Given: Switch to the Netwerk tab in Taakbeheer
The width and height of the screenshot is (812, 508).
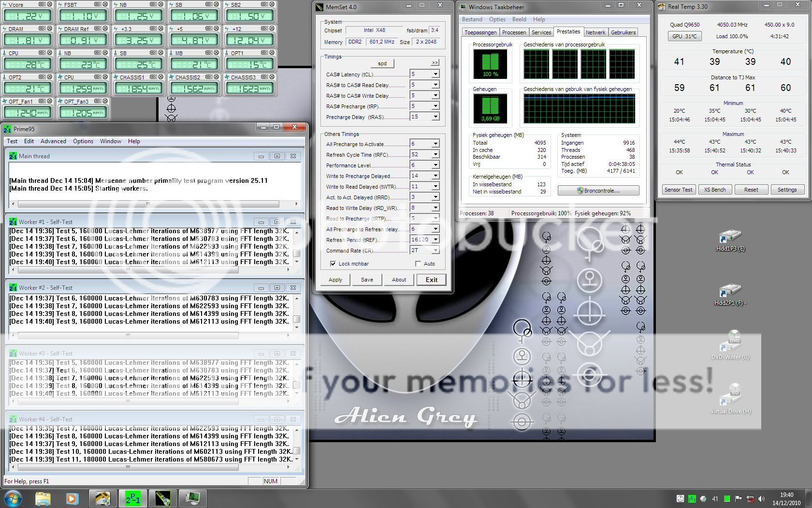Looking at the screenshot, I should pyautogui.click(x=595, y=32).
